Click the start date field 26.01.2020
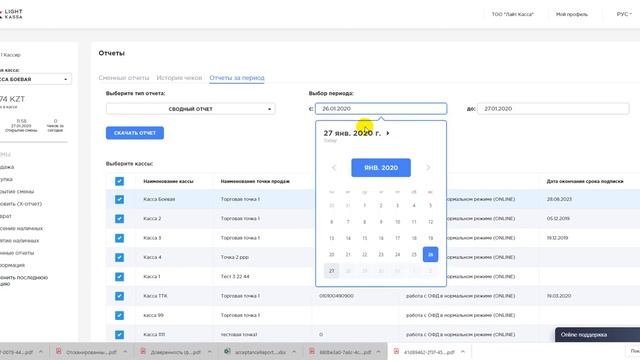The height and width of the screenshot is (360, 640). (x=381, y=109)
